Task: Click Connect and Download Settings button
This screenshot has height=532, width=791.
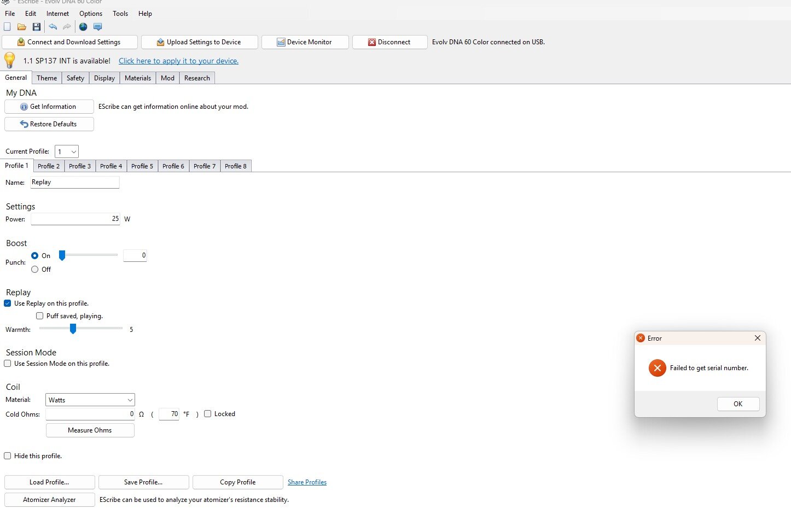Action: tap(69, 42)
